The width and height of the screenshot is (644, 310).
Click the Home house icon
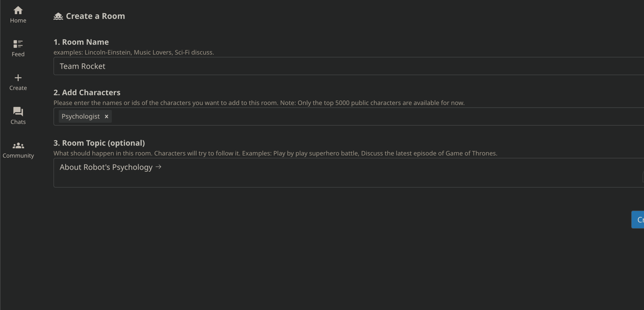click(18, 10)
